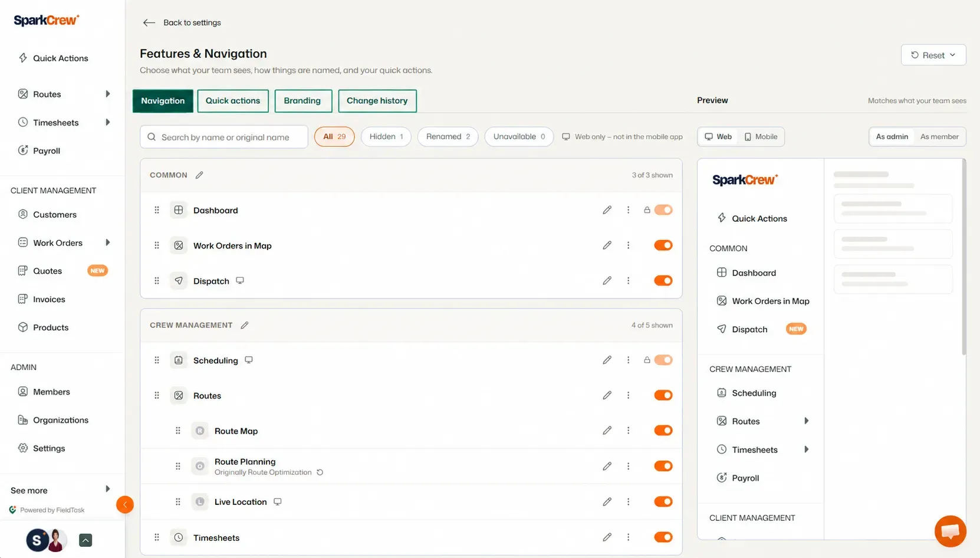The height and width of the screenshot is (558, 980).
Task: Toggle the Dispatch switch
Action: 663,281
